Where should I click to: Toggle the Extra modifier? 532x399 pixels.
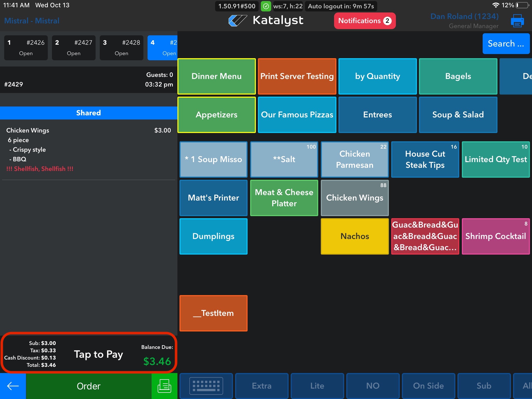click(262, 386)
